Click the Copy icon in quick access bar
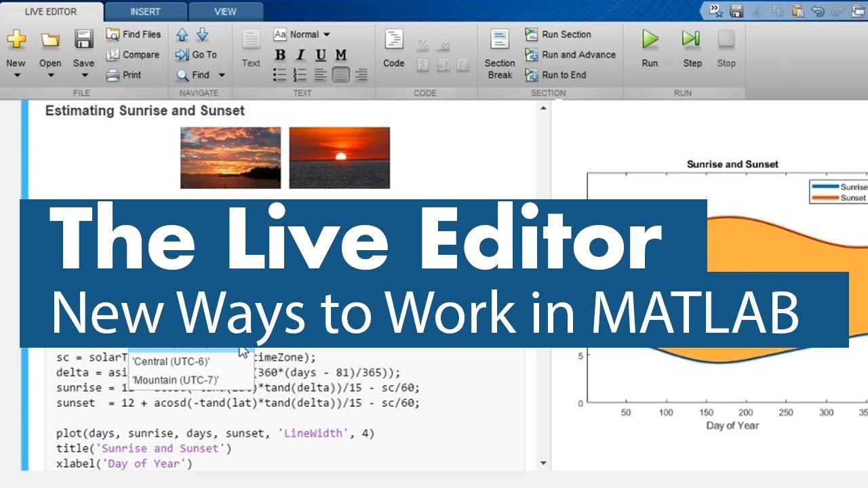868x488 pixels. pyautogui.click(x=778, y=10)
